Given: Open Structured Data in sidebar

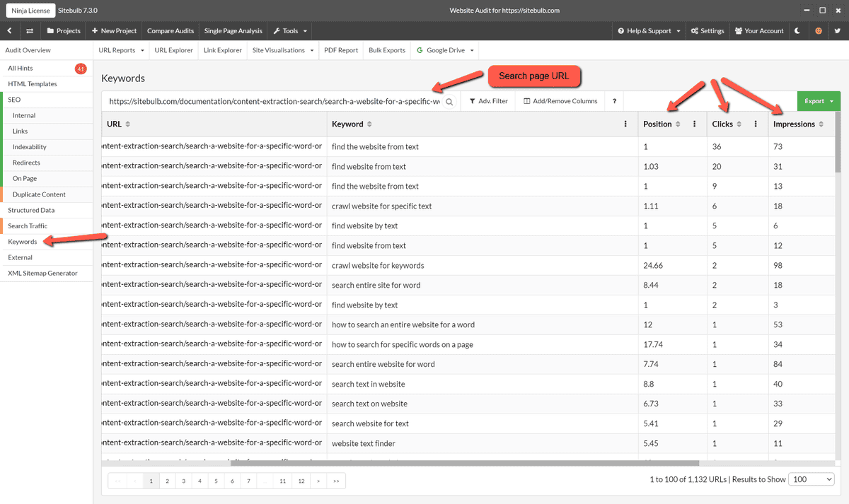Looking at the screenshot, I should (x=31, y=210).
